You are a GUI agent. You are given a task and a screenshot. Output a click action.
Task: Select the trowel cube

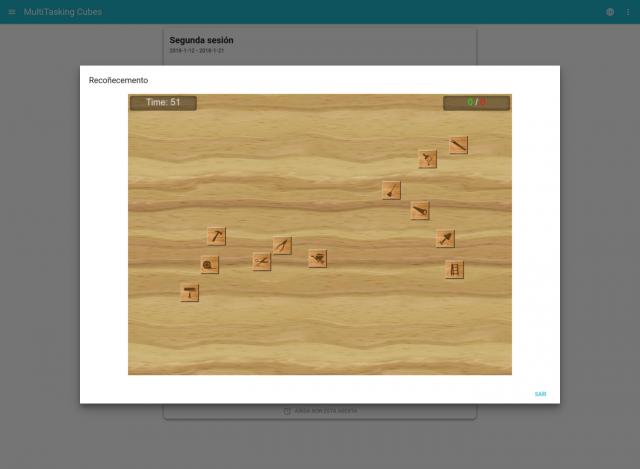coord(445,238)
